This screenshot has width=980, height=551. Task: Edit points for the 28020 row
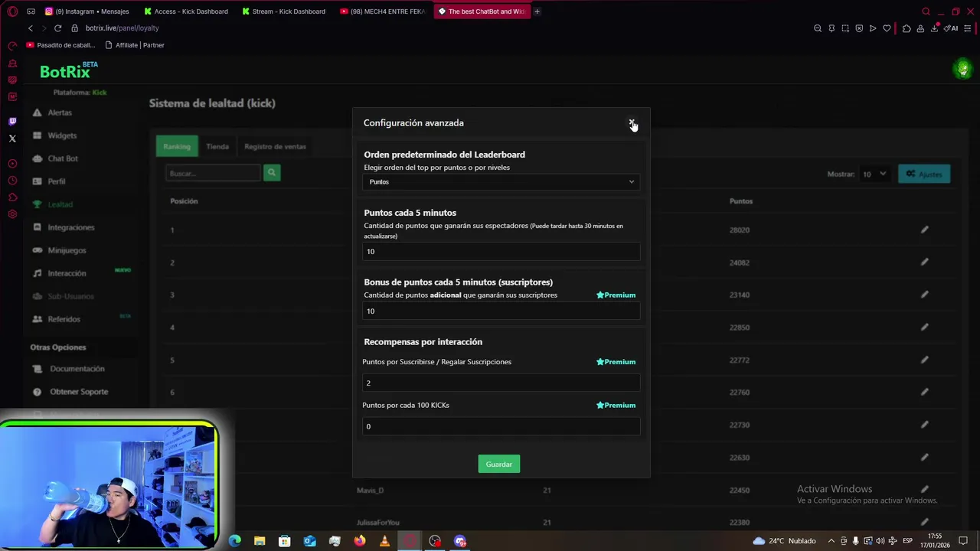(925, 230)
